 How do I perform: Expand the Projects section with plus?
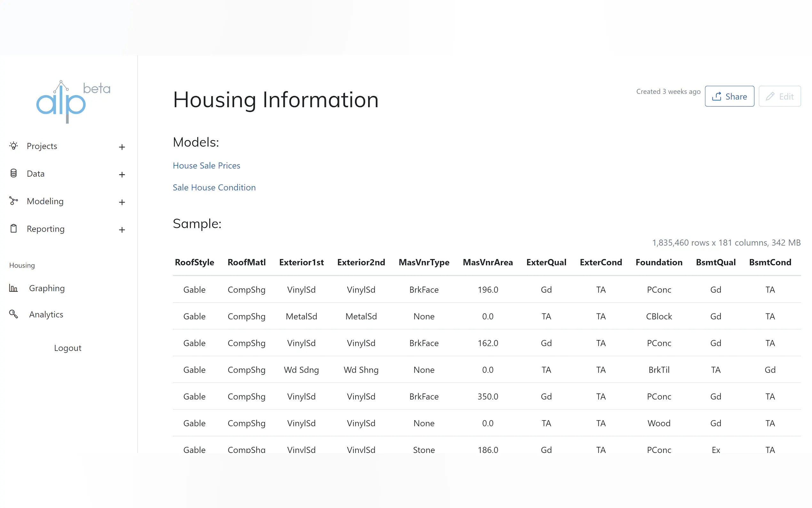(122, 147)
